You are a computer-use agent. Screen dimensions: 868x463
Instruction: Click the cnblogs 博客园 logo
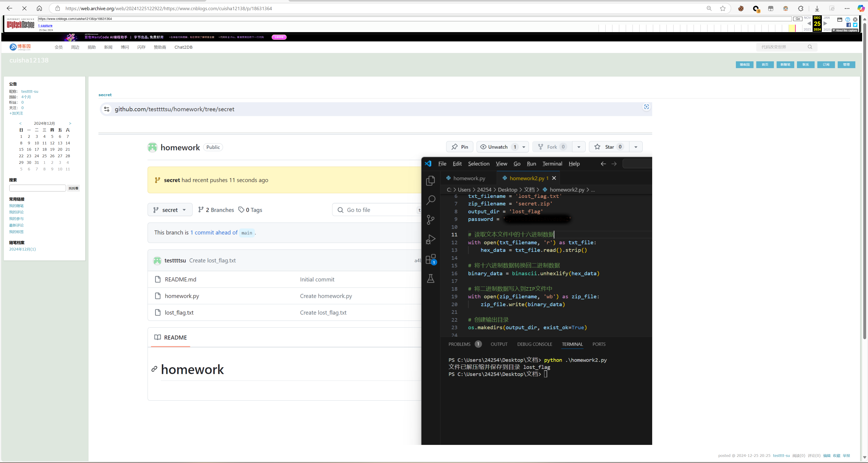20,47
